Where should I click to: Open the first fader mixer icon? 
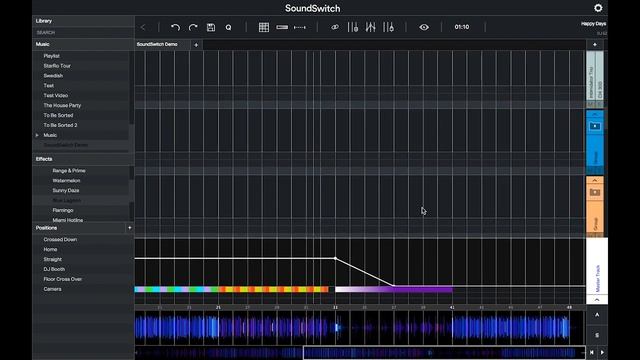point(353,27)
